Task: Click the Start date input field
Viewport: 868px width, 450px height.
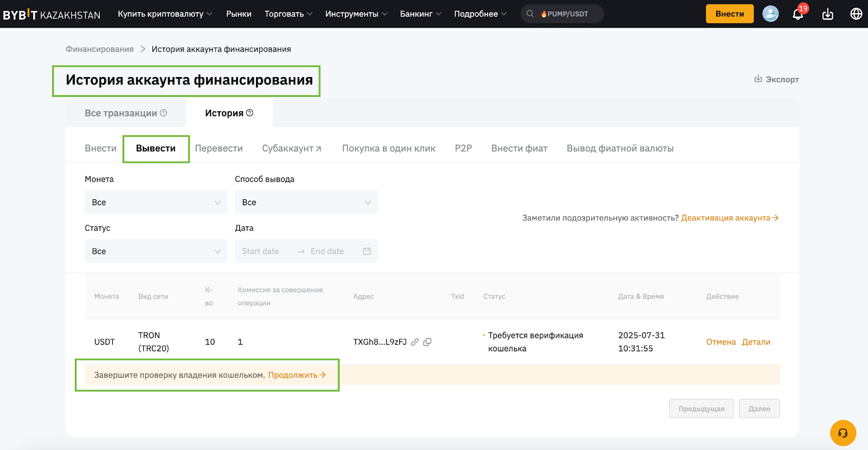Action: pos(261,251)
